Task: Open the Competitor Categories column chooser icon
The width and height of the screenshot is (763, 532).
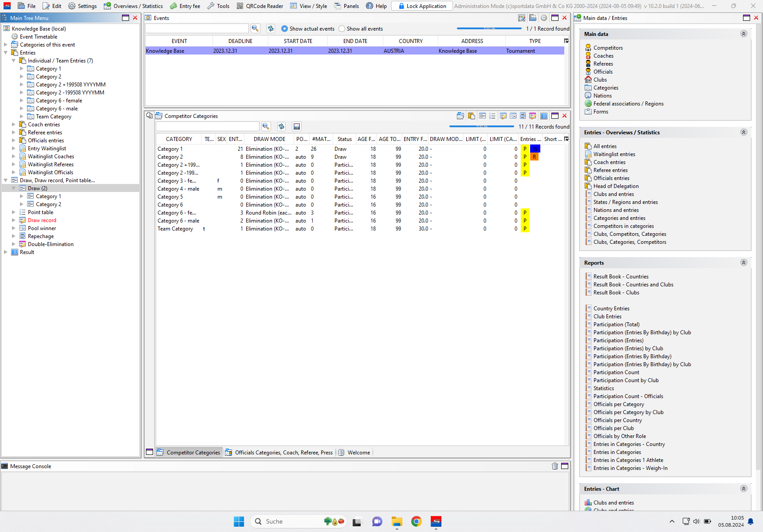Action: [x=566, y=139]
